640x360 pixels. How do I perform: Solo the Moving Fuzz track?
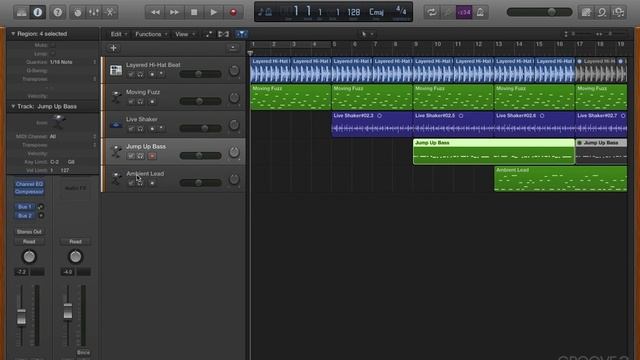point(140,102)
